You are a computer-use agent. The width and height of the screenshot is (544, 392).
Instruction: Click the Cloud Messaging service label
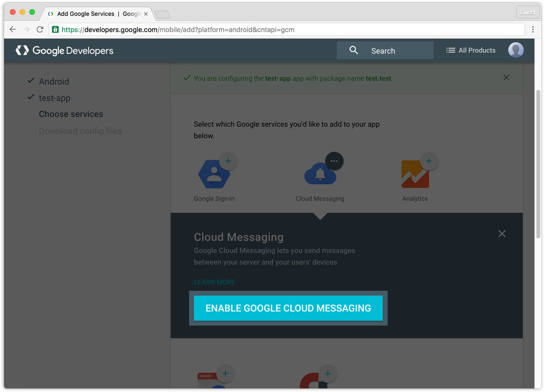[x=320, y=198]
